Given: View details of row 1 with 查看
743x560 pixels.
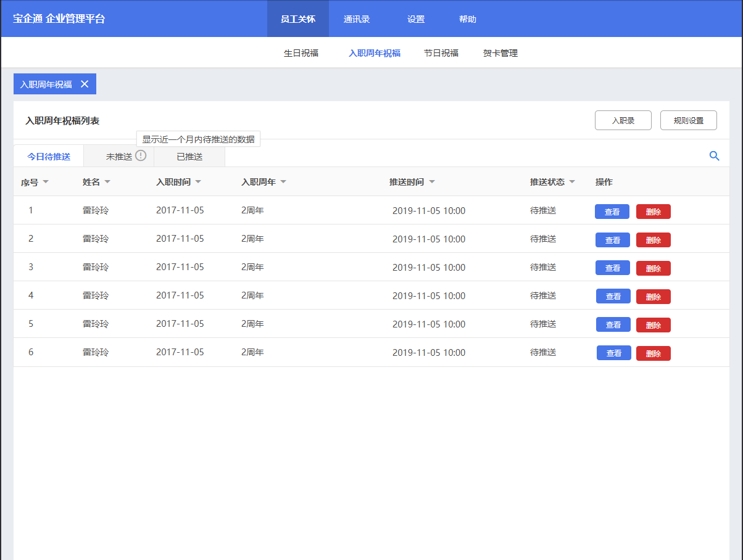Looking at the screenshot, I should [x=612, y=212].
